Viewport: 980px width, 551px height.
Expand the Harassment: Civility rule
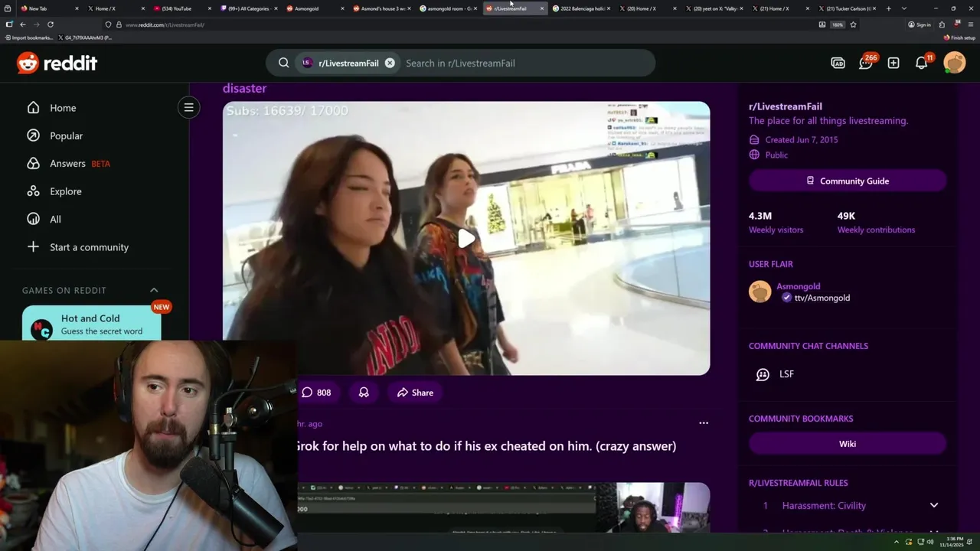pos(933,505)
